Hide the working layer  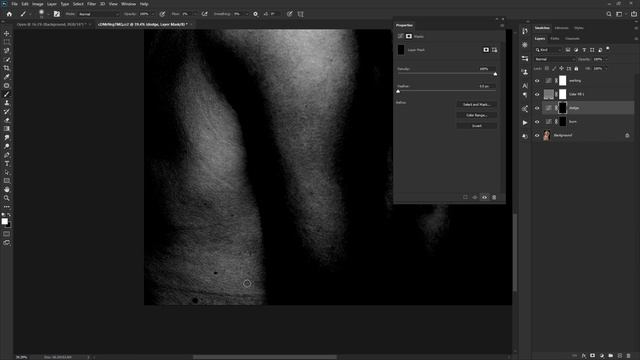pyautogui.click(x=537, y=81)
